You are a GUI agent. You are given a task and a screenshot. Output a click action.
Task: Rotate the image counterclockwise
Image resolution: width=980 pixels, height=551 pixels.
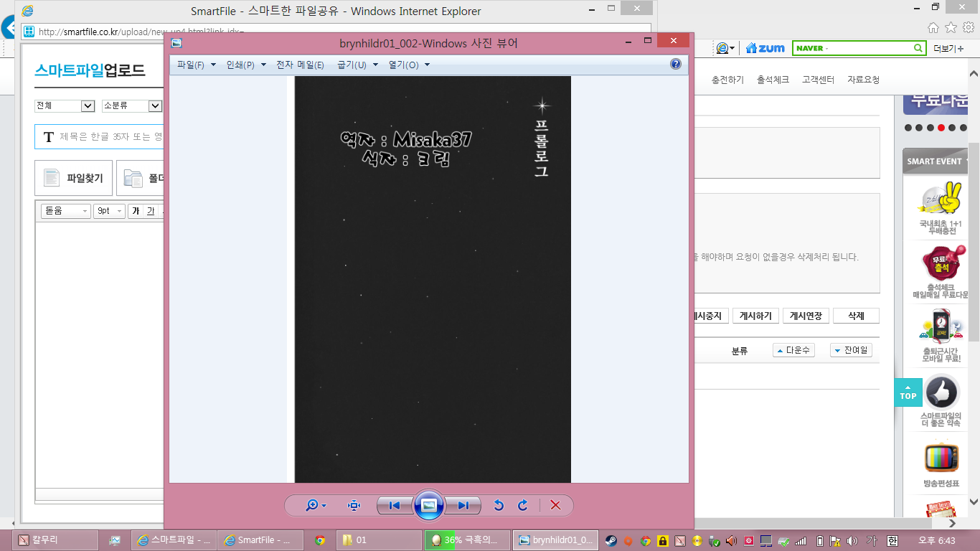[499, 505]
